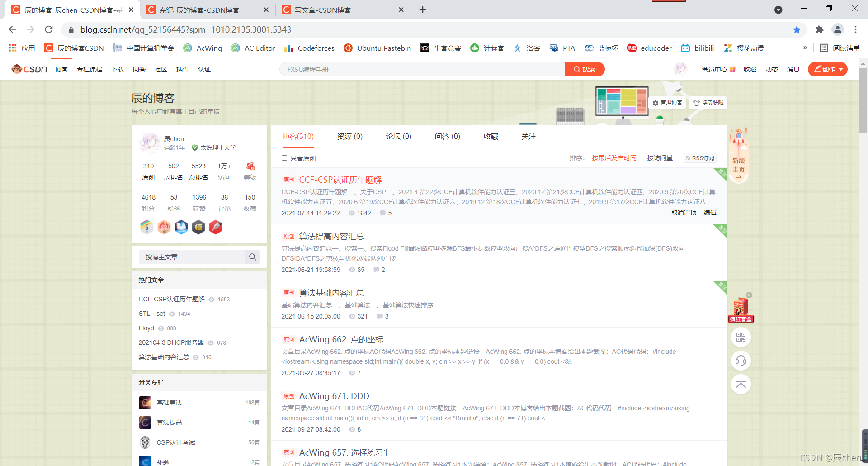This screenshot has height=466, width=868.
Task: Click 取消置顶 on CCF-CSP post
Action: tap(684, 213)
